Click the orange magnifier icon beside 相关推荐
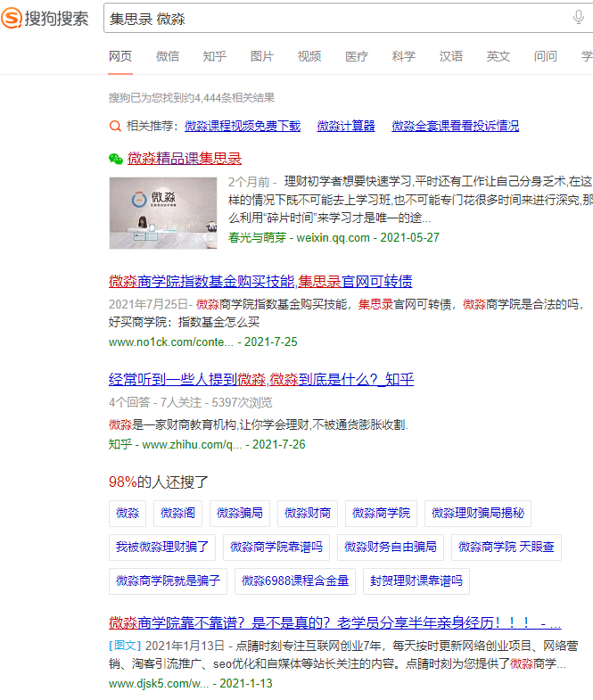Viewport: 593px width, 700px height. (115, 126)
